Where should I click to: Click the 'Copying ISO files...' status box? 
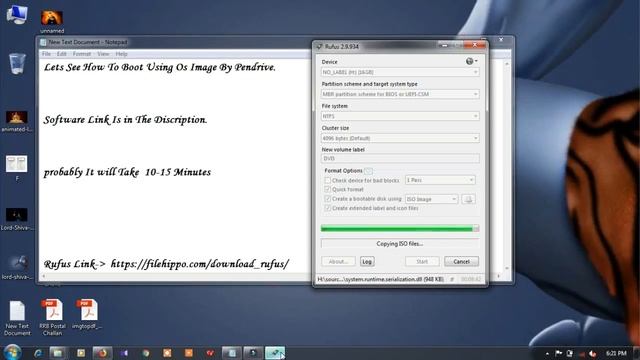[x=400, y=244]
